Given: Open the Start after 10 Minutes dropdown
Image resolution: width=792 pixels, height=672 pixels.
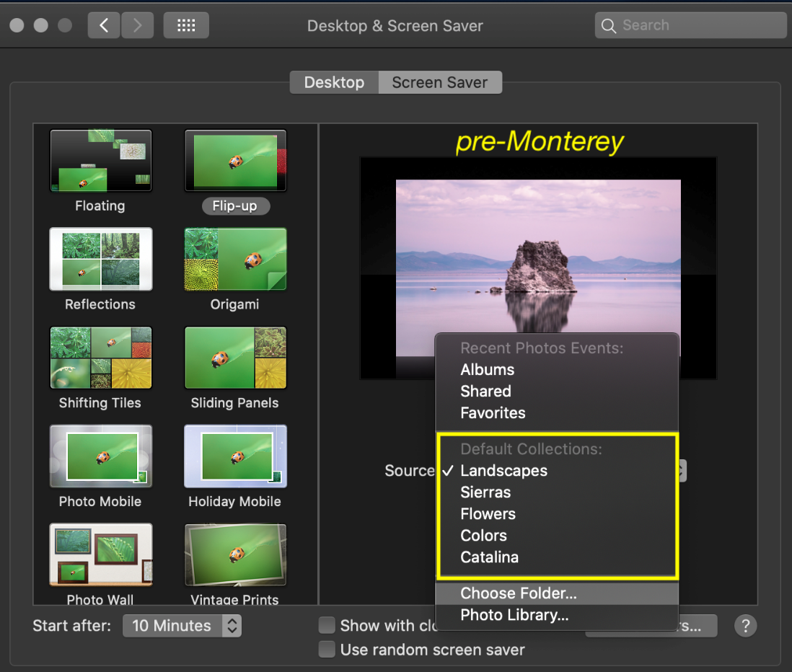Looking at the screenshot, I should [182, 626].
